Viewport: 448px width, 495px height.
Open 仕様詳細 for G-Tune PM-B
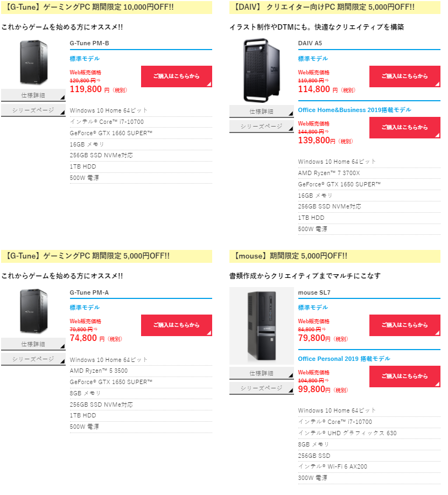33,95
